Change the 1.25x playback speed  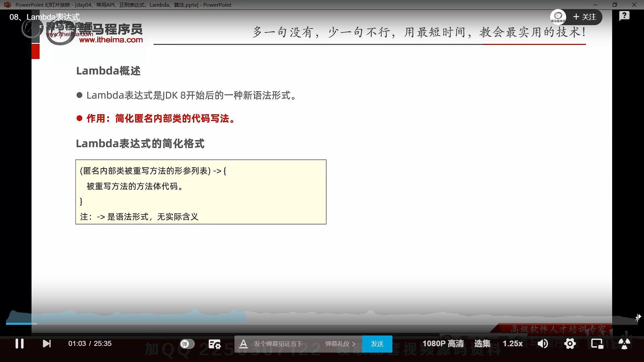point(512,344)
